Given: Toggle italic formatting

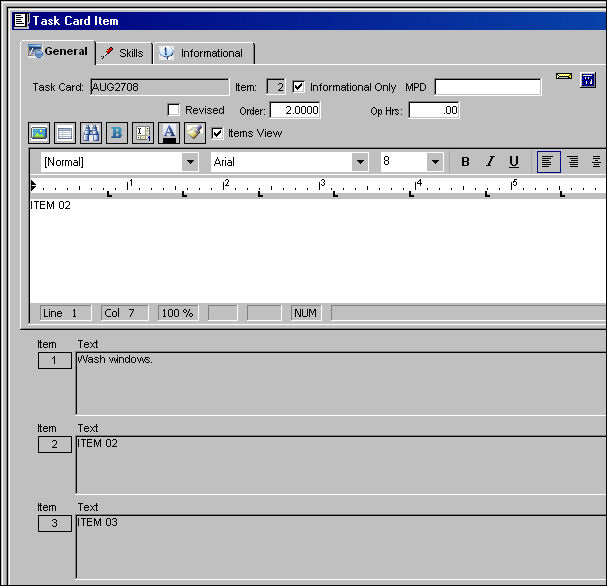Looking at the screenshot, I should click(490, 162).
